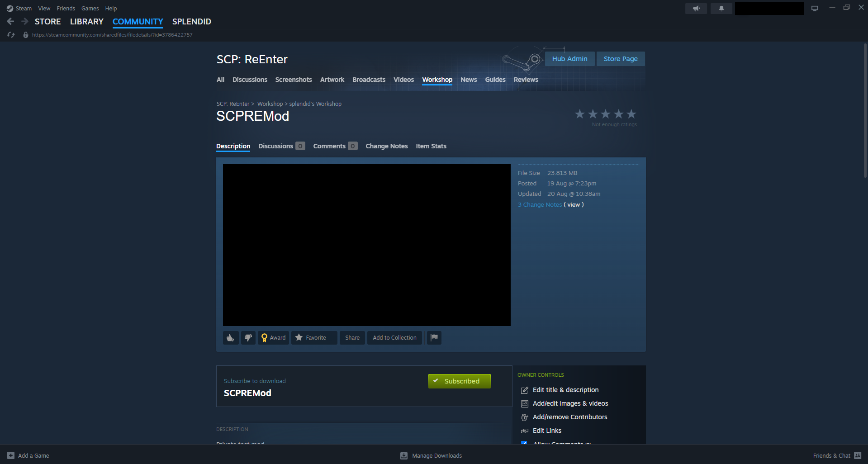Open Friends & Chat icon

point(858,455)
